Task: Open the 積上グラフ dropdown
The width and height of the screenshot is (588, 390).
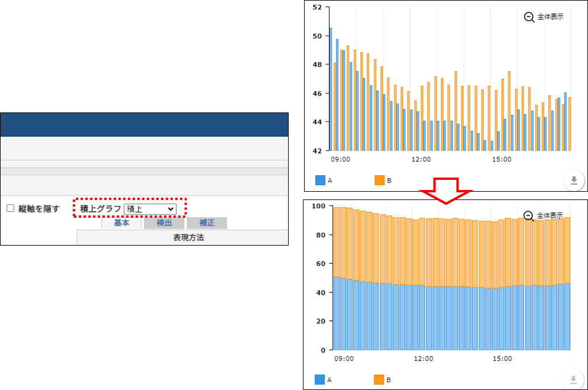Action: point(150,209)
